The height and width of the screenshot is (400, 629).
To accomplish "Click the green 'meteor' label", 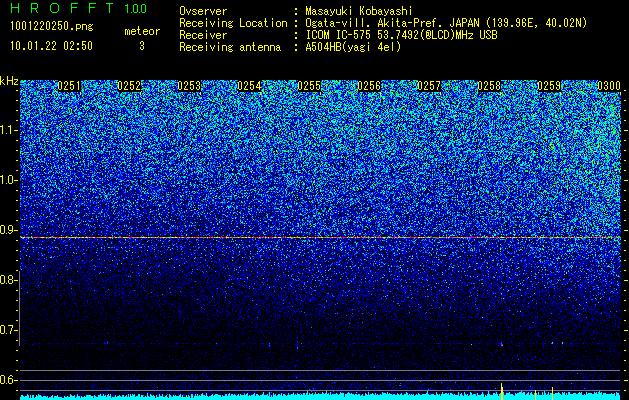I will [x=142, y=31].
